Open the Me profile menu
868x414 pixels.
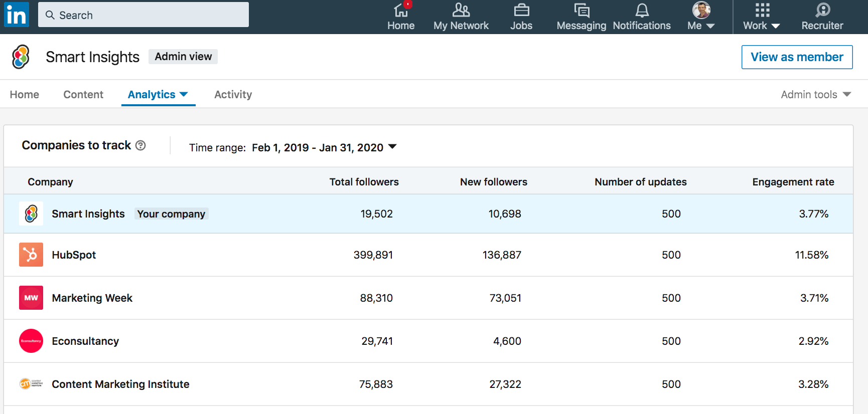(x=701, y=16)
